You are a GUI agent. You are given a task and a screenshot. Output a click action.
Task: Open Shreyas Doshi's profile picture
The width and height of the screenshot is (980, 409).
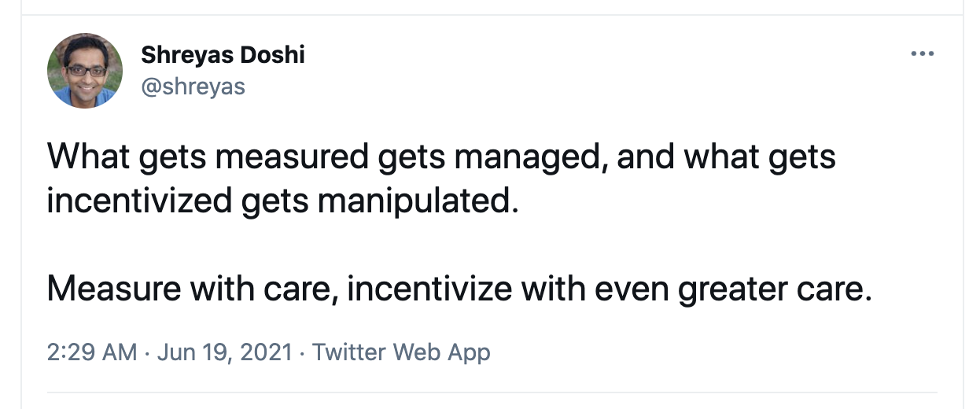tap(85, 71)
